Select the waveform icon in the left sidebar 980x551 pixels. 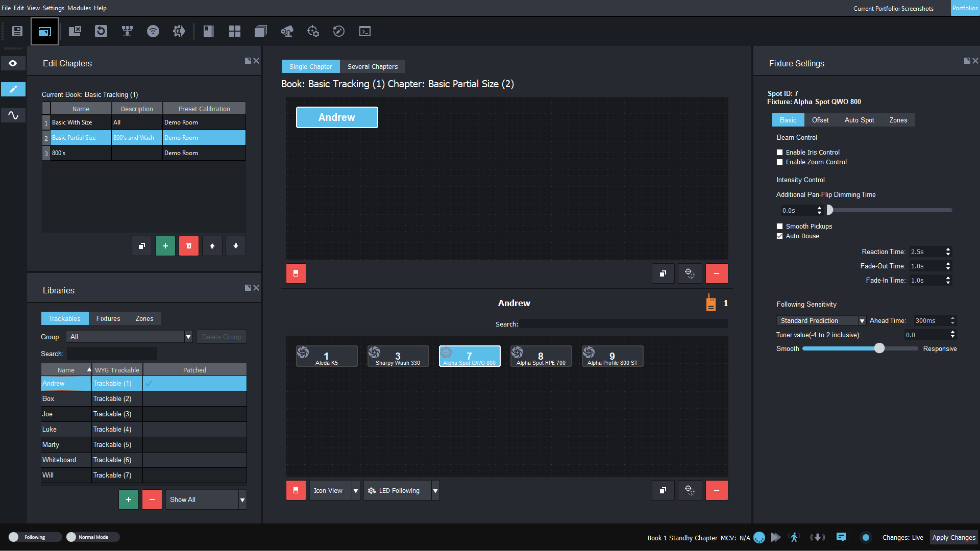(x=13, y=115)
